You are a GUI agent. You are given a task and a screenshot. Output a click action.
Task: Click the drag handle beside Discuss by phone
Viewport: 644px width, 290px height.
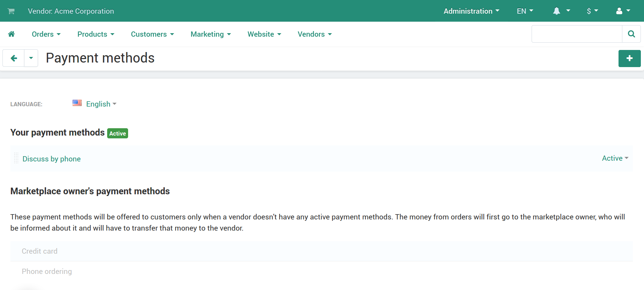pos(16,158)
